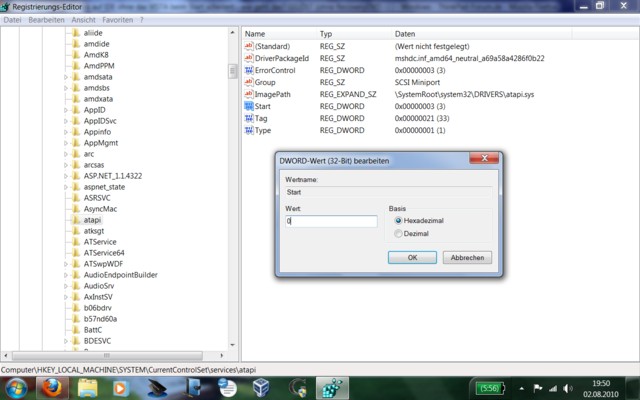Click Abbrechen in the DWORD dialog
This screenshot has width=640, height=400.
467,258
